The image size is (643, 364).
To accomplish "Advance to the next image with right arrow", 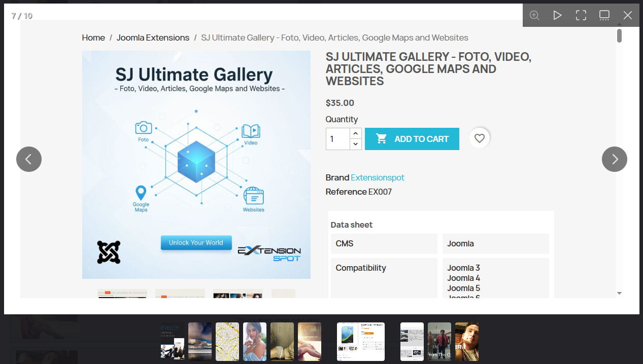I will pyautogui.click(x=615, y=159).
